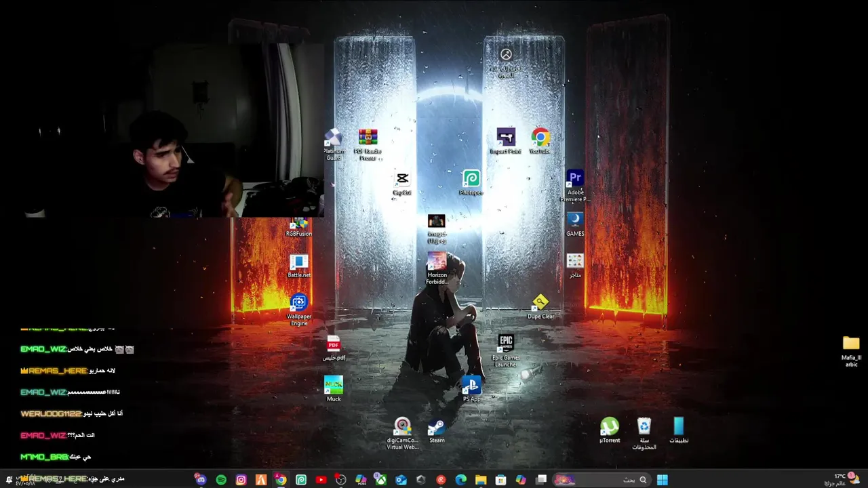Launch Horizon Forbidden West desktop icon

(437, 268)
